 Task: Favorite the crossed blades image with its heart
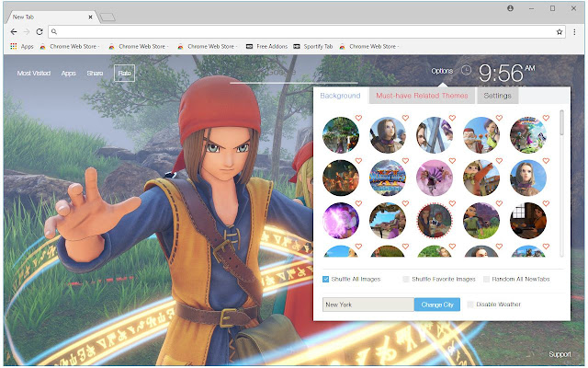pos(452,118)
